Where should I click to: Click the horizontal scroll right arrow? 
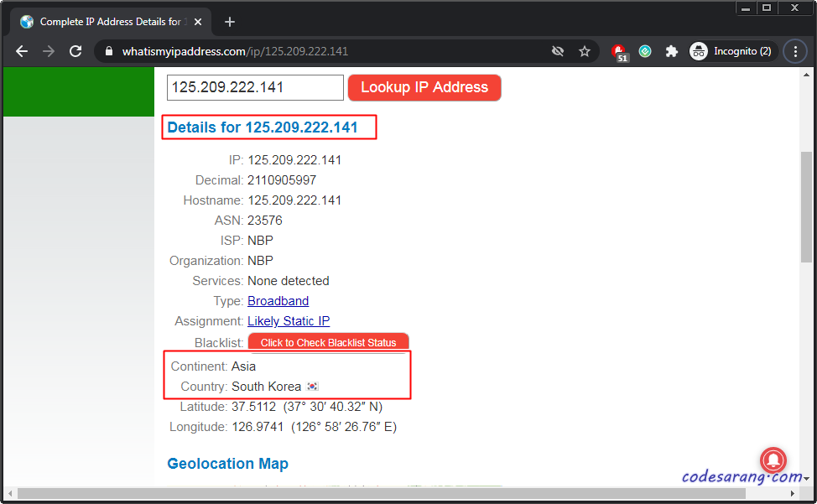(x=793, y=493)
